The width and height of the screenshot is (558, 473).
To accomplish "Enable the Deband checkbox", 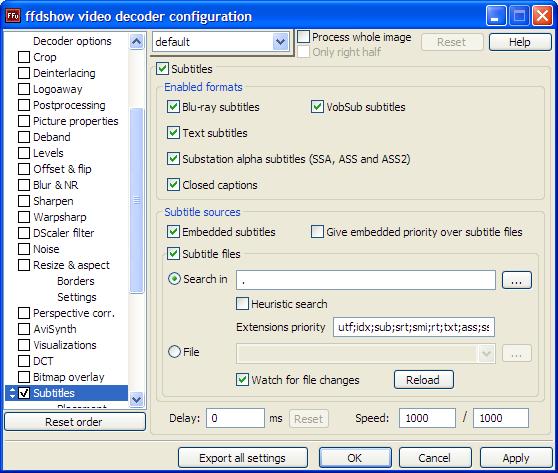I will click(x=24, y=137).
